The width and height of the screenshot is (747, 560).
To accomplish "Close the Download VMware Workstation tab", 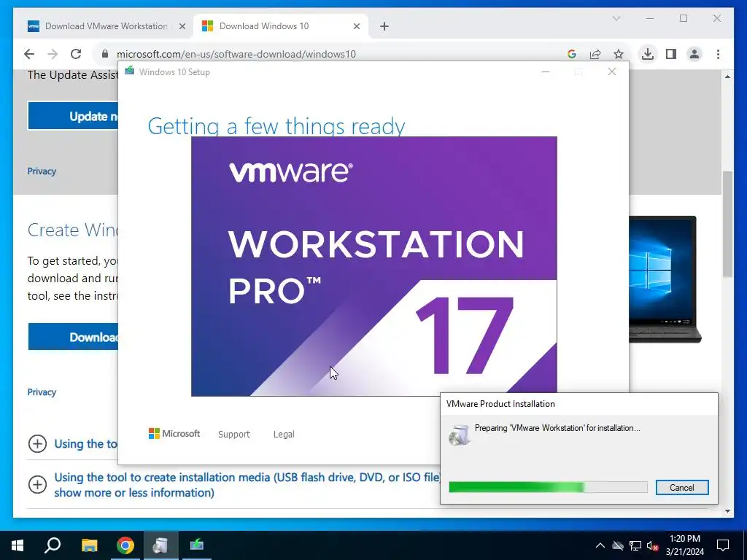I will [182, 26].
